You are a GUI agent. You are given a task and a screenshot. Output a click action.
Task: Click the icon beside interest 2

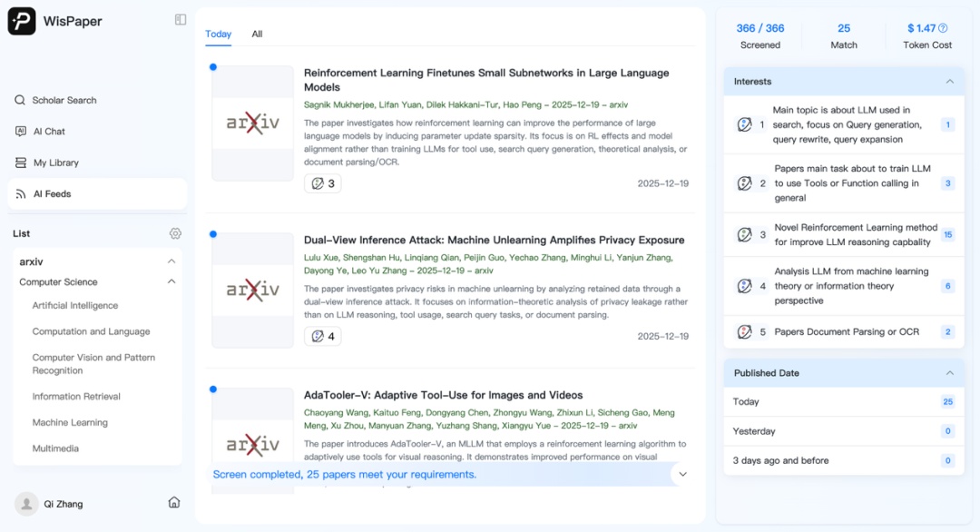(x=744, y=183)
